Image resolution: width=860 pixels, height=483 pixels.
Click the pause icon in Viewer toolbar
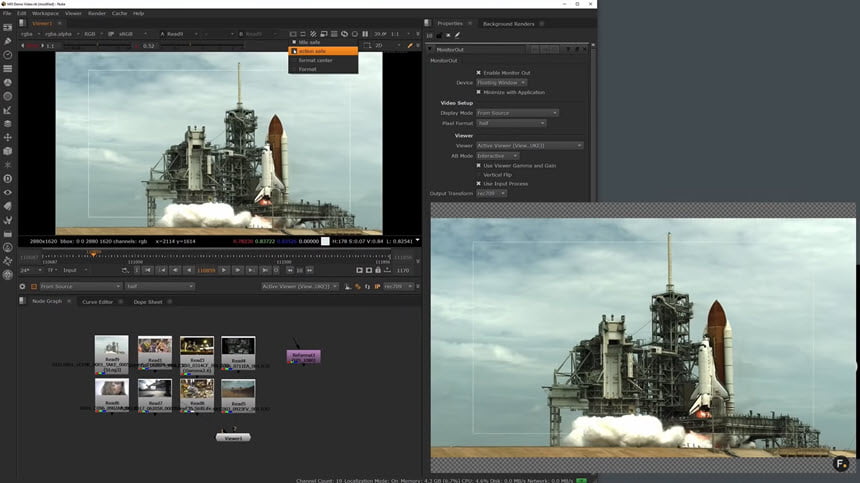[365, 34]
